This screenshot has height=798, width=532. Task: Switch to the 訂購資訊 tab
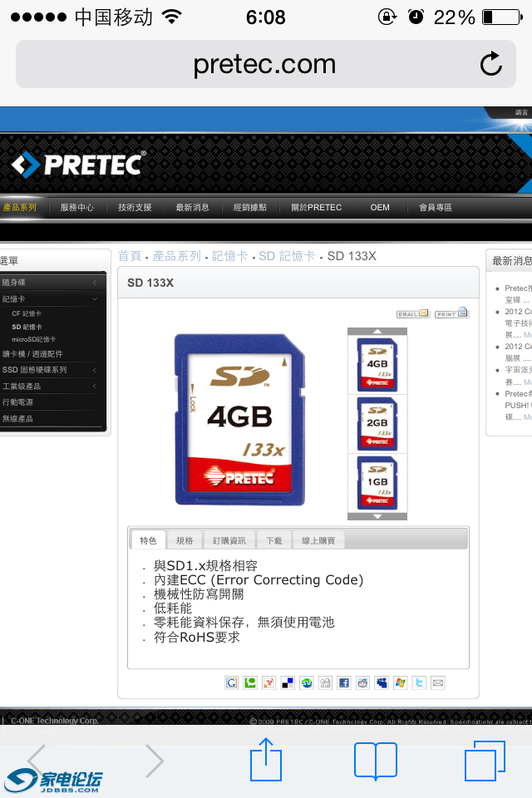pos(229,540)
